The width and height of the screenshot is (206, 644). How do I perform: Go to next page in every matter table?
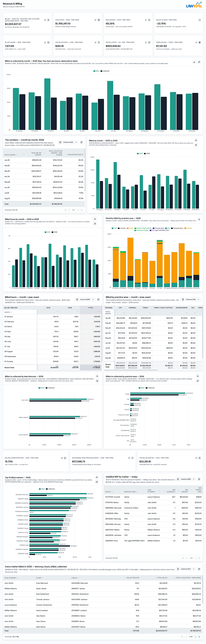point(196,637)
